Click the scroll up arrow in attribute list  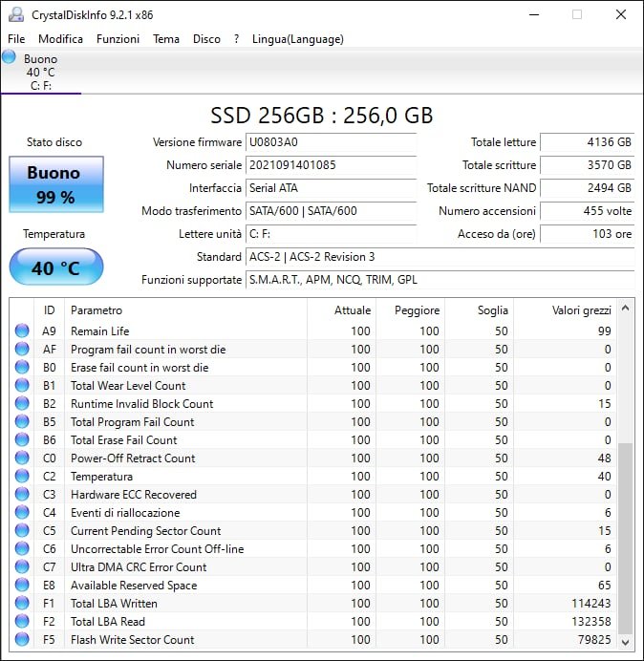[626, 309]
